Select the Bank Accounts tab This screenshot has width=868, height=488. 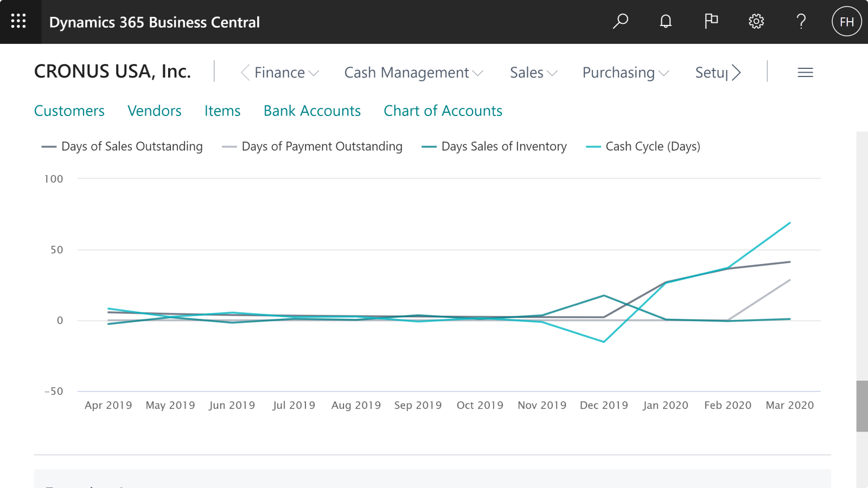(312, 110)
